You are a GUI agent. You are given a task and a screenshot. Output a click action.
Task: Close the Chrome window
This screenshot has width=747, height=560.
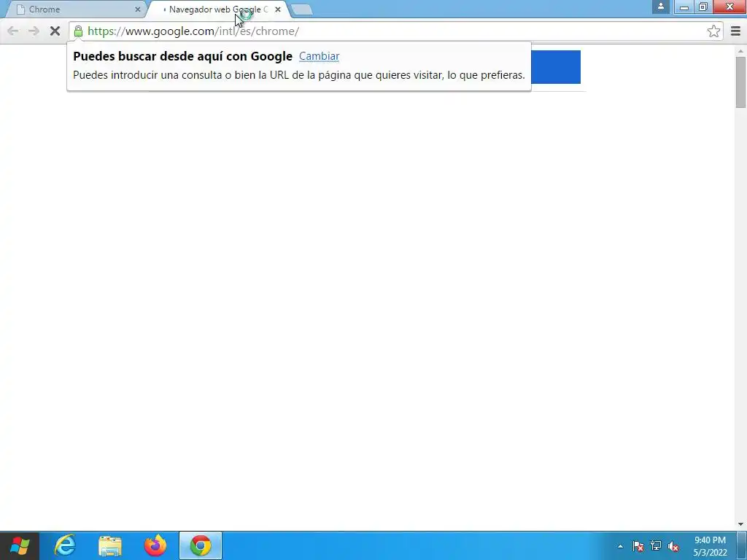[x=729, y=7]
